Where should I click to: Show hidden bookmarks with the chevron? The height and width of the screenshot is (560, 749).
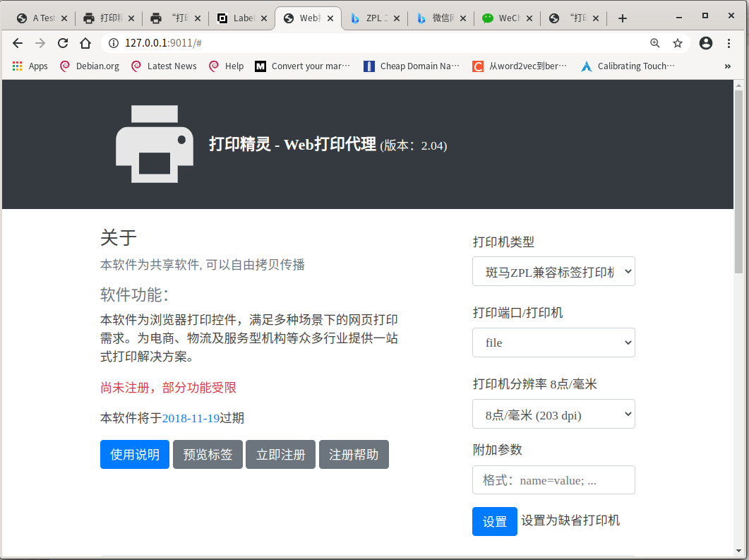[x=728, y=66]
